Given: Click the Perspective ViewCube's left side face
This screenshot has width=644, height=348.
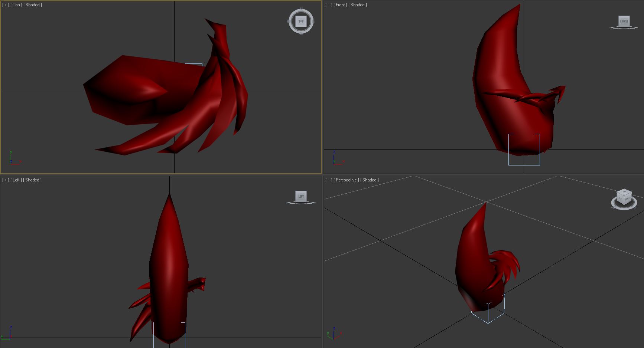Looking at the screenshot, I should [x=620, y=199].
